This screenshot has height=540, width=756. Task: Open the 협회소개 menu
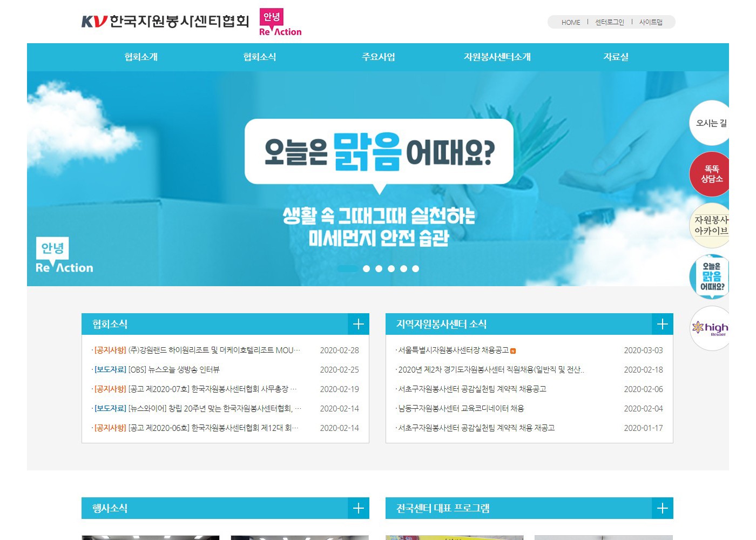(x=141, y=57)
